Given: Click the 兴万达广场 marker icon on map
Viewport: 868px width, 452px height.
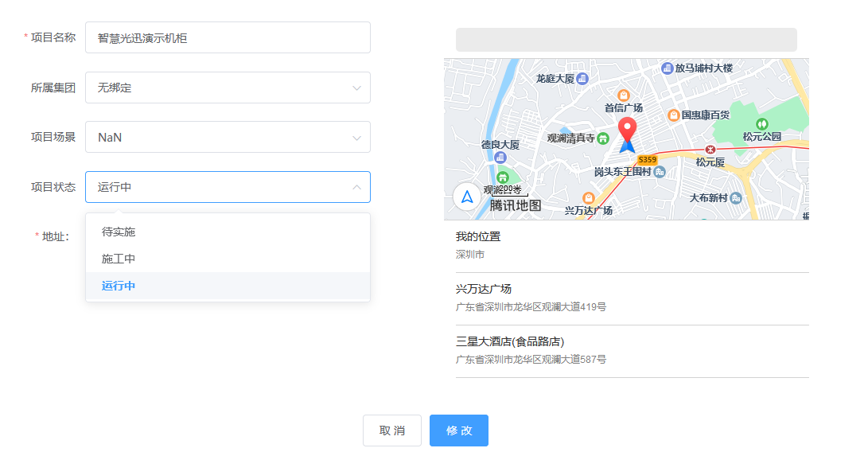Looking at the screenshot, I should point(589,197).
